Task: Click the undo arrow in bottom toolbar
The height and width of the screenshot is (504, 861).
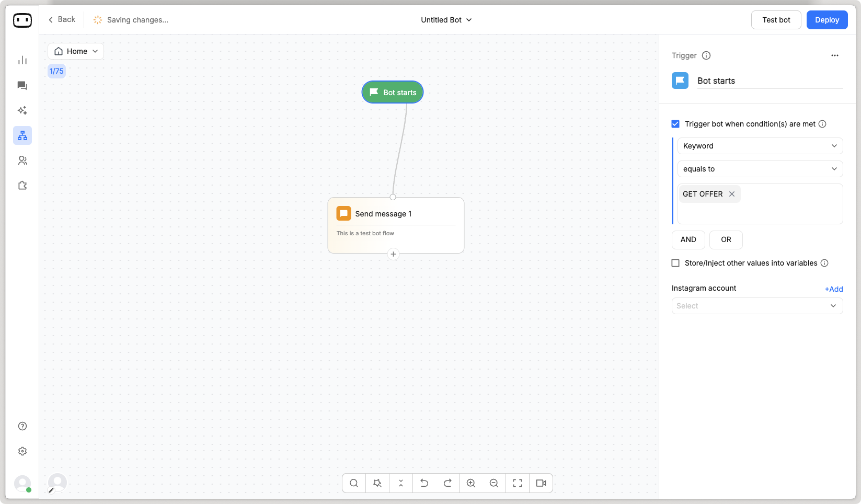Action: (x=424, y=483)
